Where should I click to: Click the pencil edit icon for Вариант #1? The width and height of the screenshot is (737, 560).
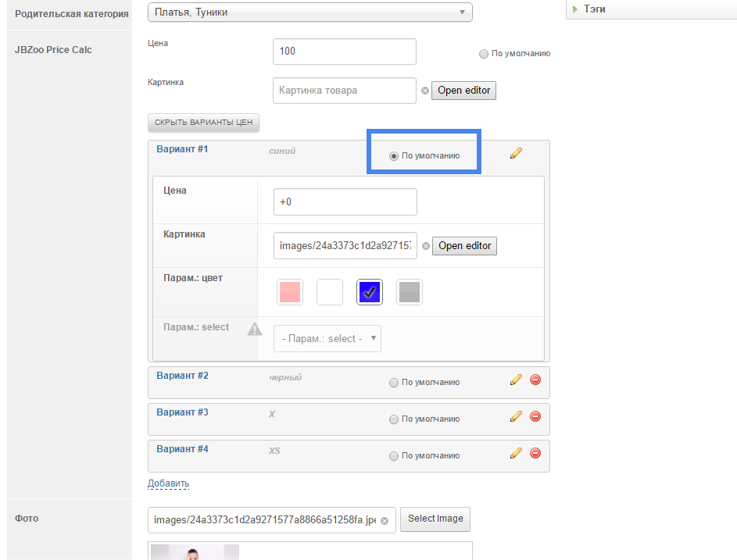pos(515,154)
